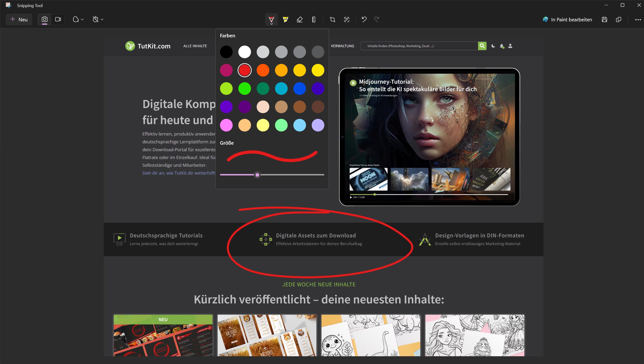The image size is (644, 364).
Task: Save the snip with disk icon
Action: tap(605, 19)
